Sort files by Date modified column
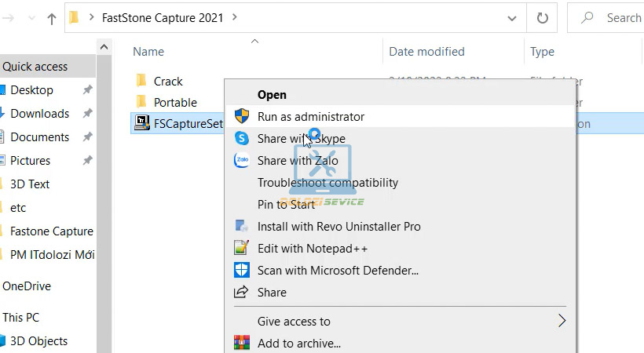644x353 pixels. 427,52
